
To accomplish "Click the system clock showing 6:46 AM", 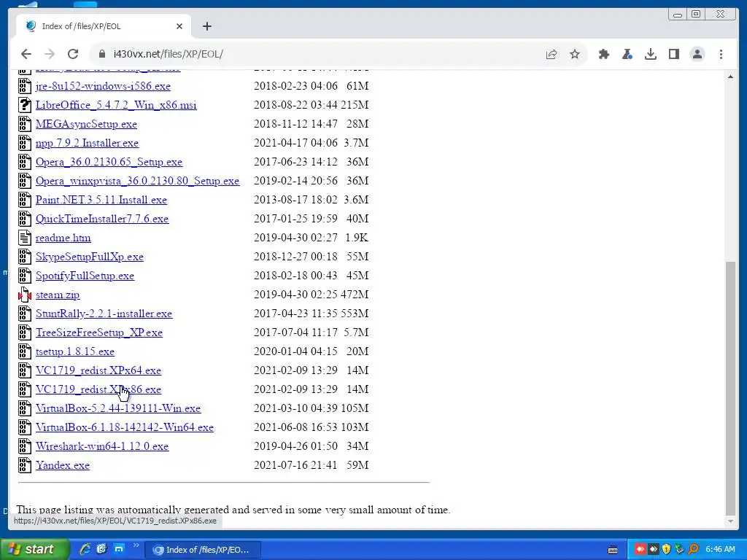I will point(720,550).
